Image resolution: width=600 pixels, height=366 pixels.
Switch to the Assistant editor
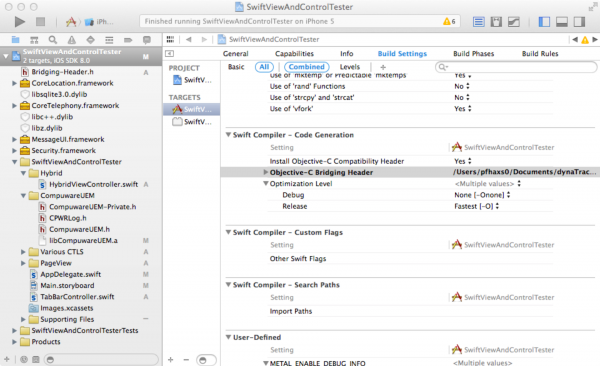(496, 22)
